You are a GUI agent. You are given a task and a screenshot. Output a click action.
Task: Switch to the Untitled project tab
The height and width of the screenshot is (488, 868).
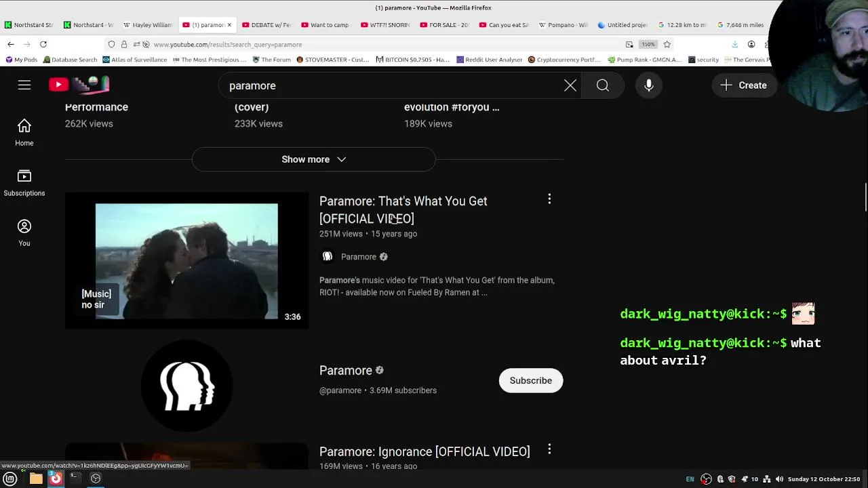(623, 25)
